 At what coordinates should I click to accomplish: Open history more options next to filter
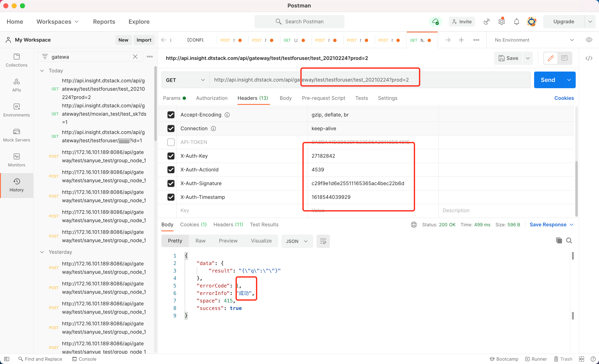click(x=150, y=57)
